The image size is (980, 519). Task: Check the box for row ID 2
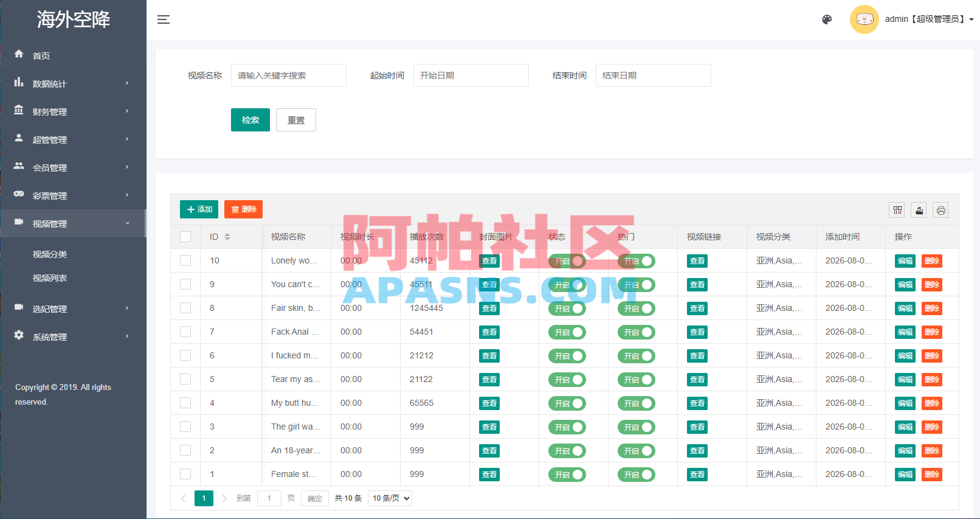coord(185,450)
